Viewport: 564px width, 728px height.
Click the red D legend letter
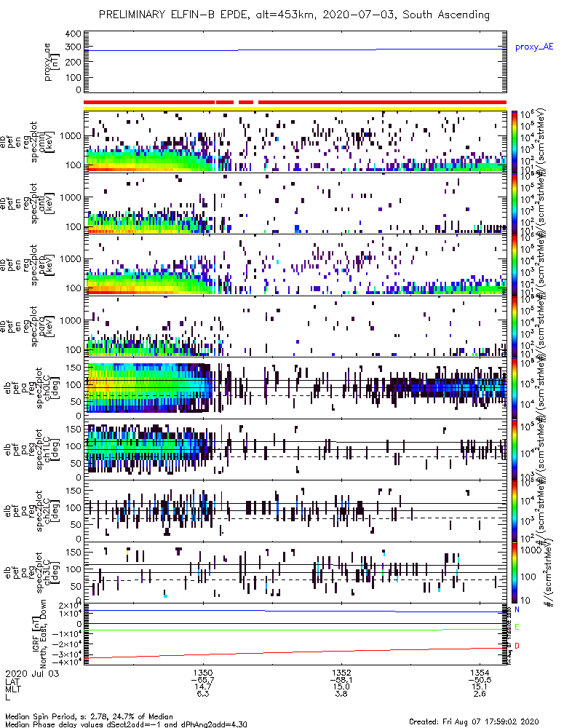(517, 646)
